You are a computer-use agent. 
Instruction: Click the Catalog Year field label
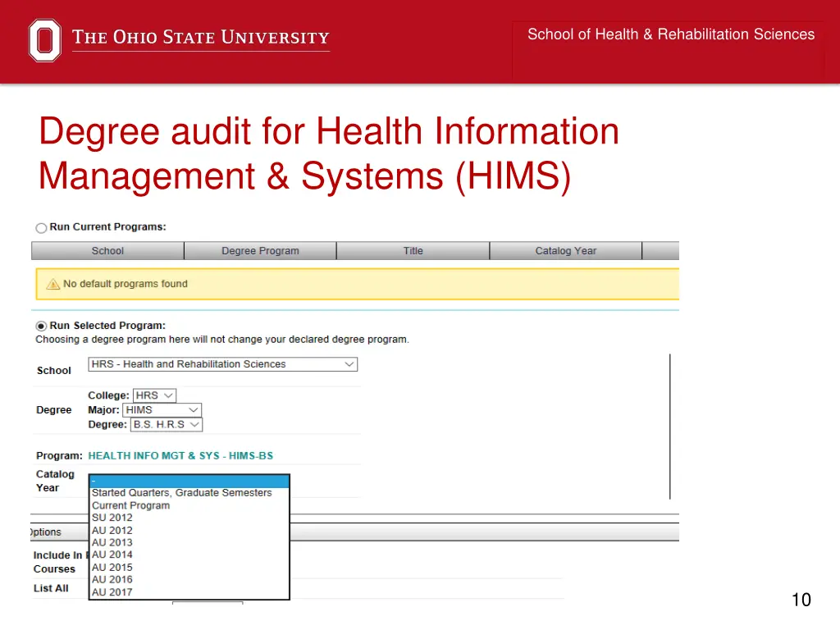[x=55, y=481]
